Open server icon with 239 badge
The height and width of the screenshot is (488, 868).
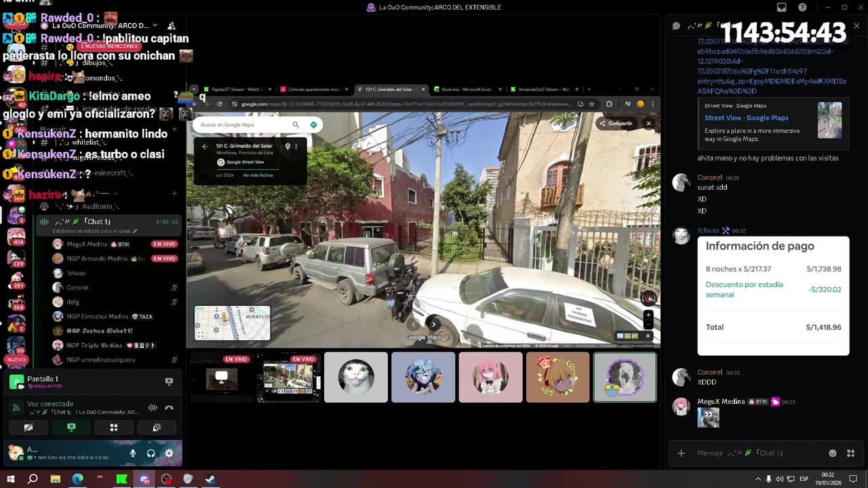pyautogui.click(x=16, y=258)
